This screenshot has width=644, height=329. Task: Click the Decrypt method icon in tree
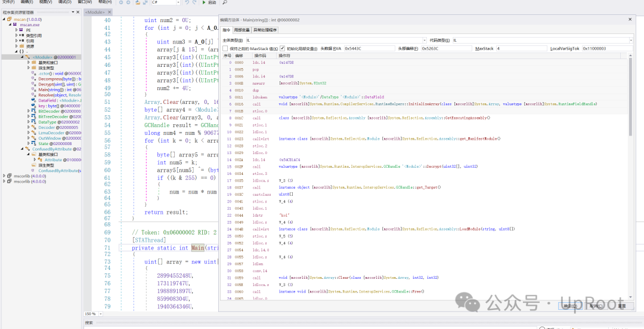point(34,84)
